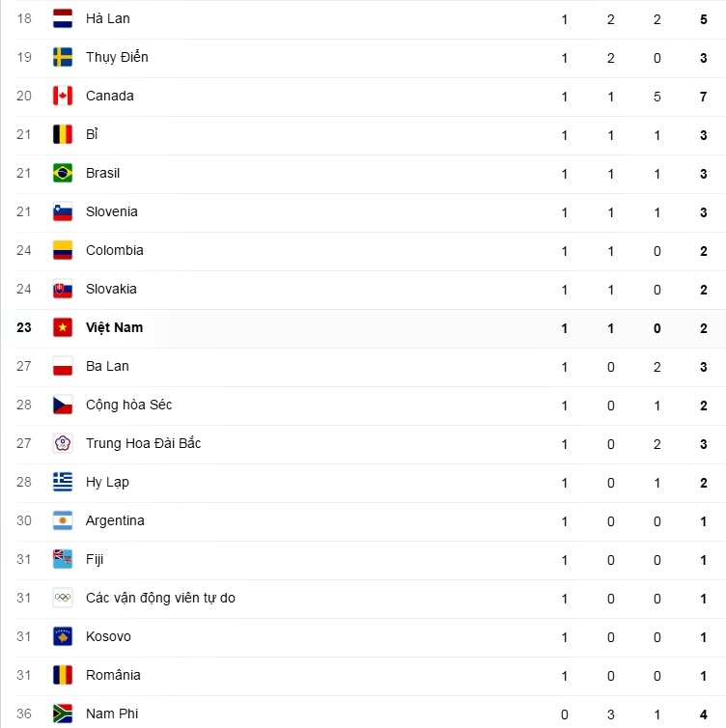This screenshot has width=726, height=728.
Task: Click the Colombia country name
Action: click(x=114, y=250)
